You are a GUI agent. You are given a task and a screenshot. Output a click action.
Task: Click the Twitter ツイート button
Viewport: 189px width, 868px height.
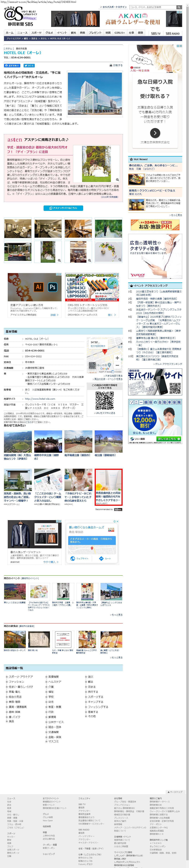pos(29,66)
